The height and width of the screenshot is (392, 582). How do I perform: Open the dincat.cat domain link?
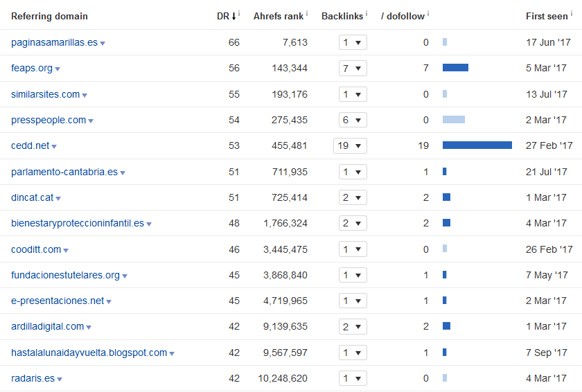pos(33,197)
